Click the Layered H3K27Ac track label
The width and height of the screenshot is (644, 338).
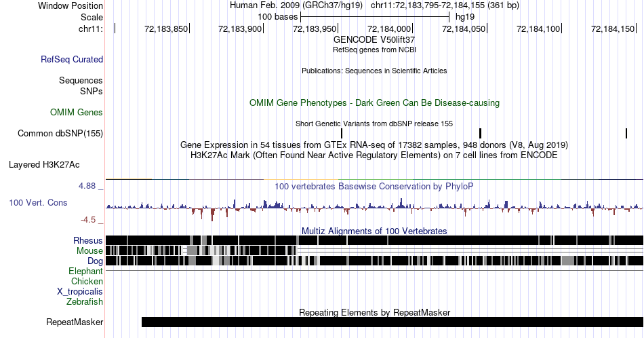(x=44, y=164)
